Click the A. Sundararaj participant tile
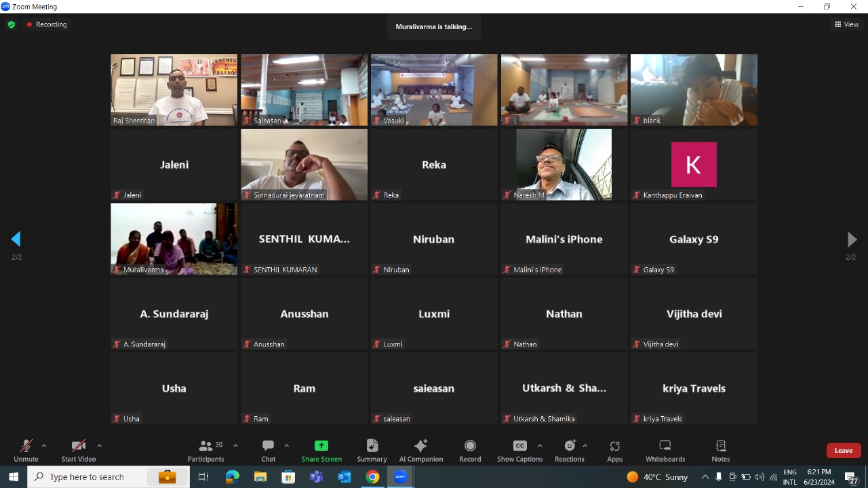This screenshot has height=488, width=868. (x=174, y=314)
